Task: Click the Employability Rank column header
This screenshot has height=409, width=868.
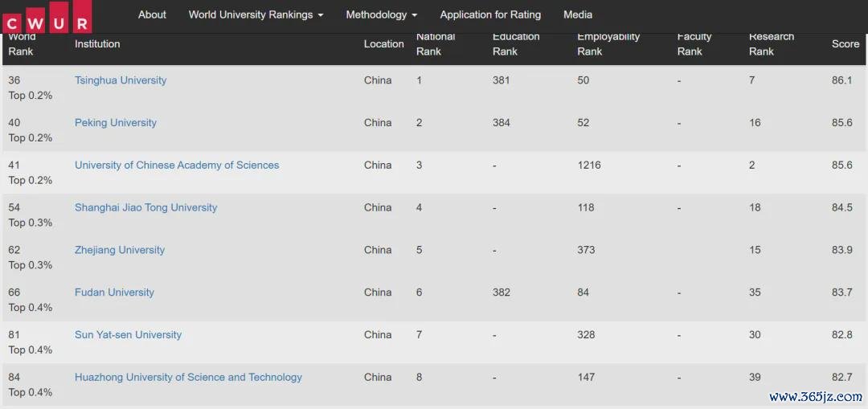Action: pyautogui.click(x=608, y=44)
